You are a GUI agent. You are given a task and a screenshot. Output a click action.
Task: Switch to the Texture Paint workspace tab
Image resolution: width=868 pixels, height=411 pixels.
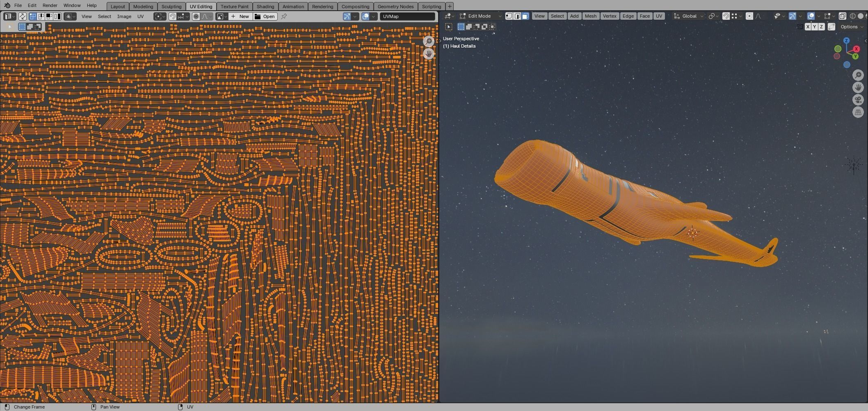(x=234, y=6)
